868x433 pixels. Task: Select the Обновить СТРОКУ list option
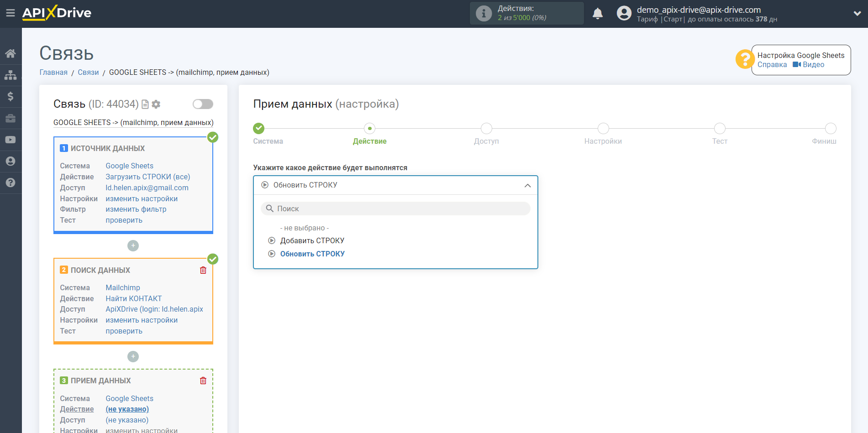(312, 254)
